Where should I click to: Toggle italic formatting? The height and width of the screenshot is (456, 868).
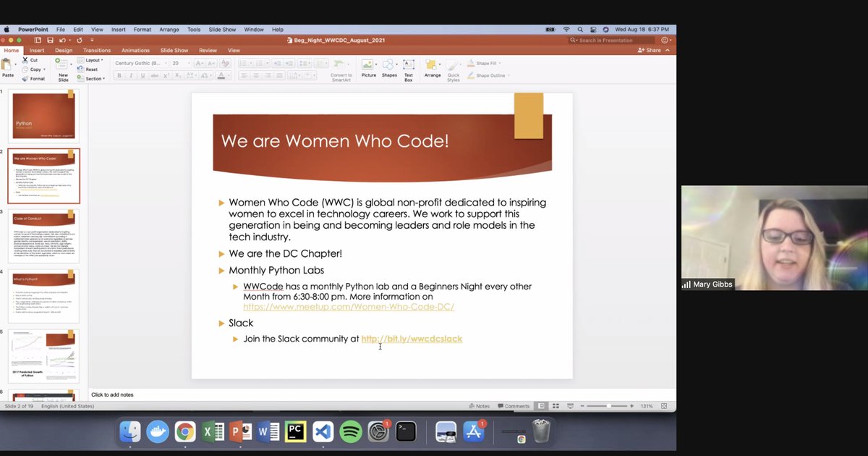(x=132, y=75)
